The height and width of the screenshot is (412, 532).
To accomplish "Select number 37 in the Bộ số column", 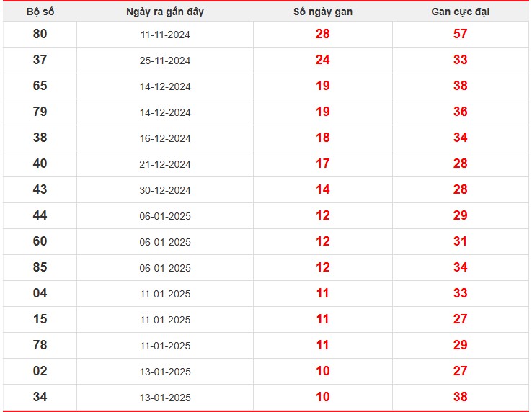I will [x=40, y=60].
